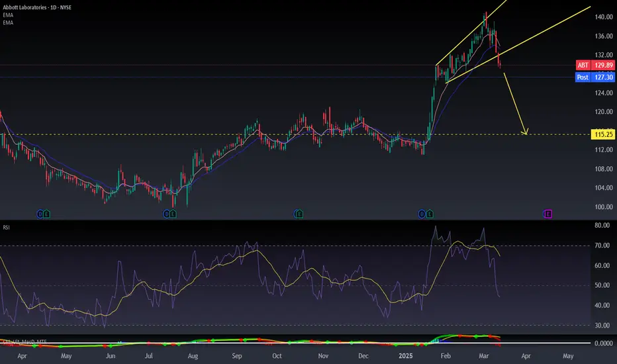Select the yellow 115.25 price level label
Image resolution: width=617 pixels, height=364 pixels.
pyautogui.click(x=603, y=134)
